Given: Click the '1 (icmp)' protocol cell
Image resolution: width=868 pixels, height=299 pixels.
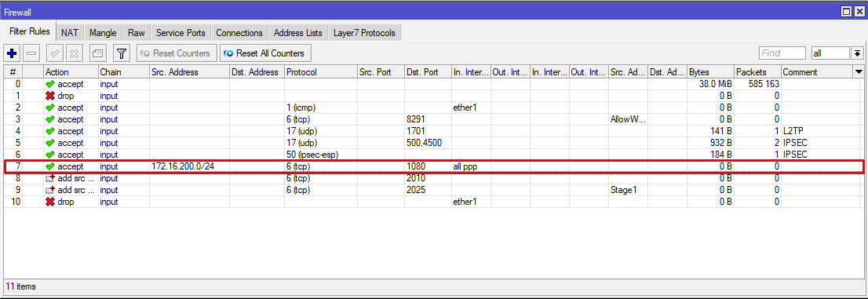Looking at the screenshot, I should [x=320, y=108].
